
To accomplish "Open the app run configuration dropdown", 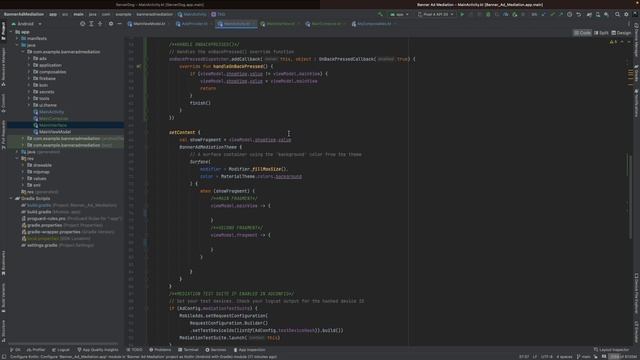I will click(x=399, y=14).
